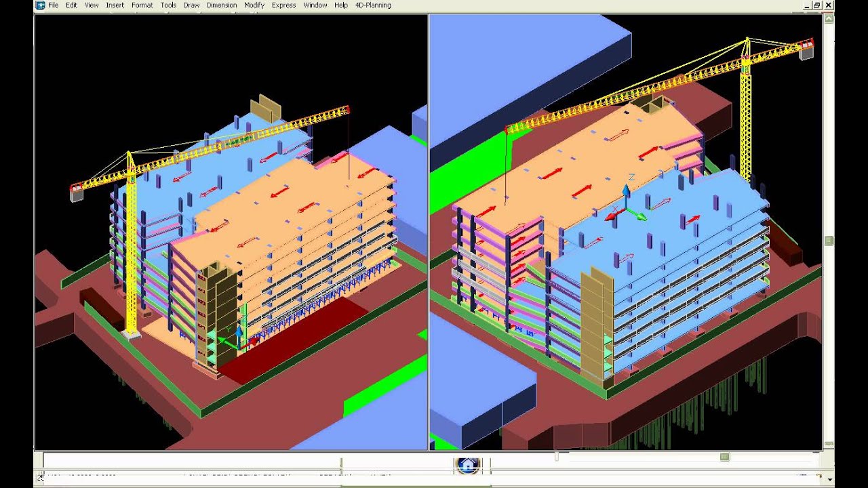Minimize the drawing window
The image size is (868, 488).
tap(806, 5)
